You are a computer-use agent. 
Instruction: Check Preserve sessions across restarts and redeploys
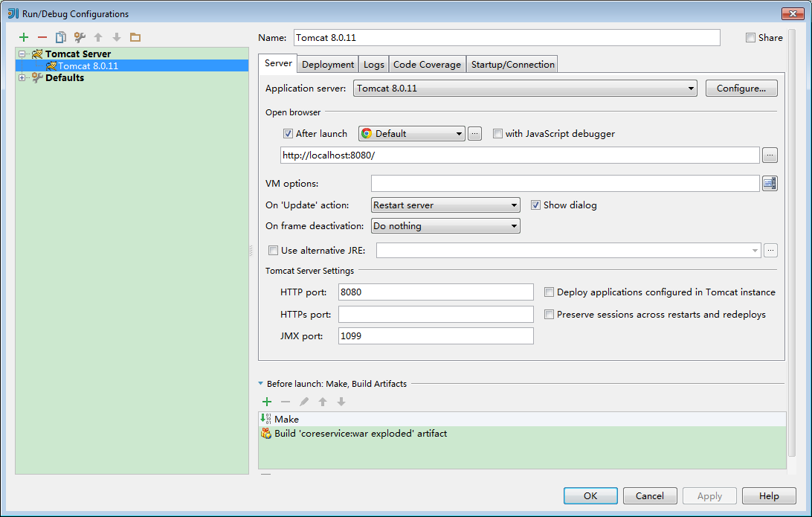(549, 315)
